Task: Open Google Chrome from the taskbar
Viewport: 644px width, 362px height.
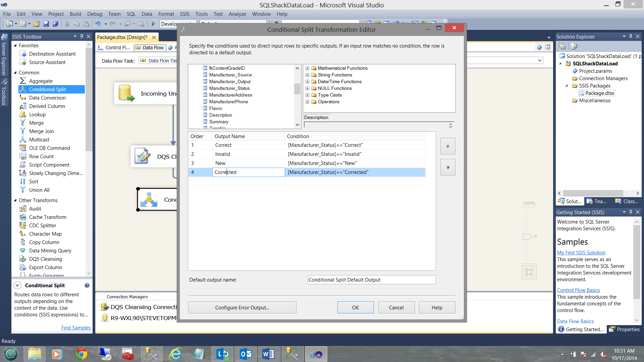Action: (x=81, y=354)
